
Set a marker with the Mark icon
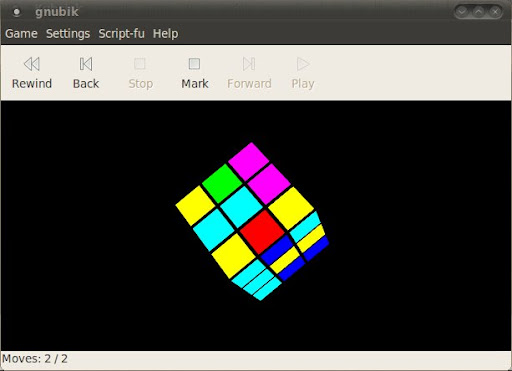click(x=194, y=64)
